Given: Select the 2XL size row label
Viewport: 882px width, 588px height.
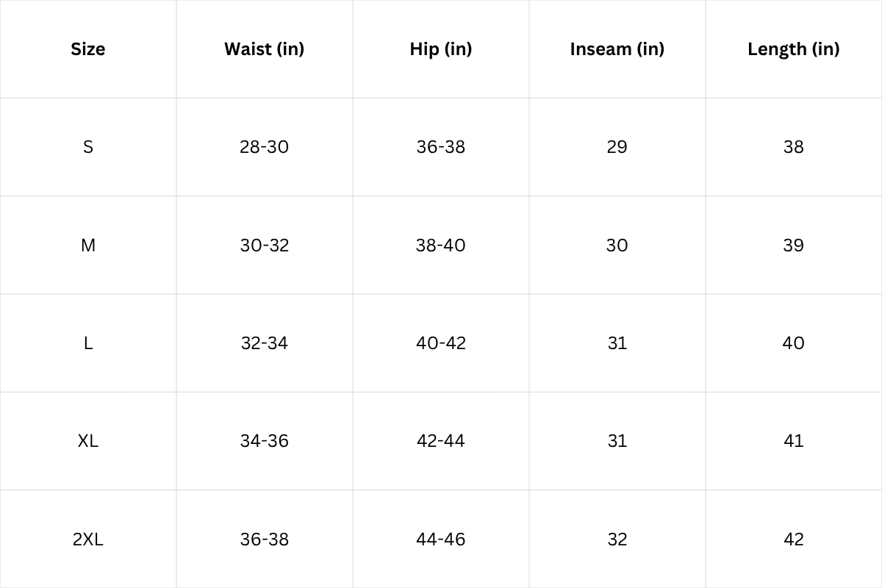Looking at the screenshot, I should 88,539.
